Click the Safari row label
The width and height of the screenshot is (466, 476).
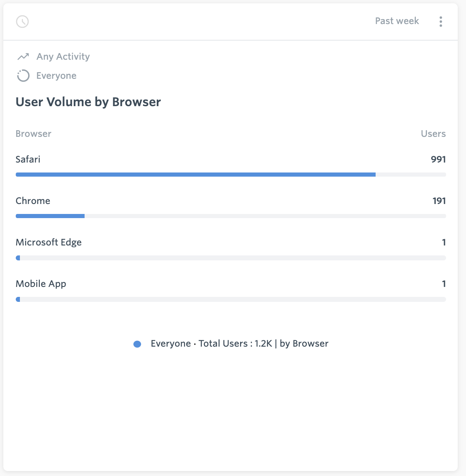pos(27,159)
